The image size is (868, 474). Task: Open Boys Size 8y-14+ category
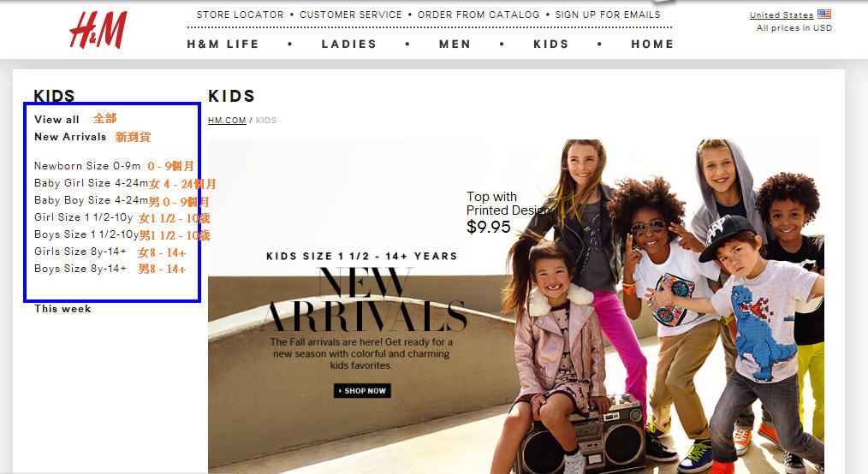point(80,269)
